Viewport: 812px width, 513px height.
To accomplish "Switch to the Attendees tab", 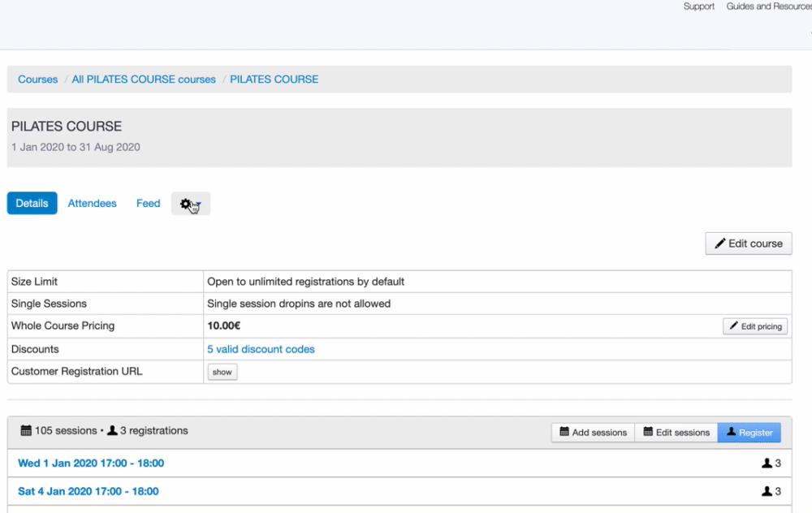I will pyautogui.click(x=92, y=204).
